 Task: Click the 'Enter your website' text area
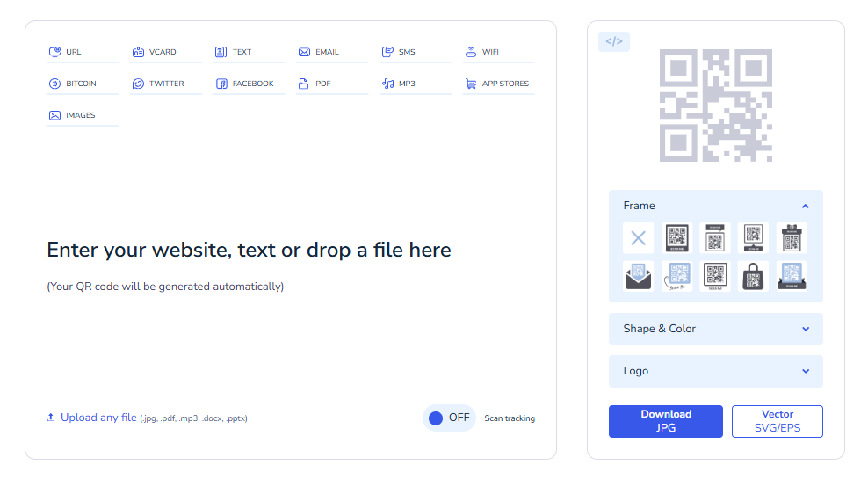pos(250,250)
